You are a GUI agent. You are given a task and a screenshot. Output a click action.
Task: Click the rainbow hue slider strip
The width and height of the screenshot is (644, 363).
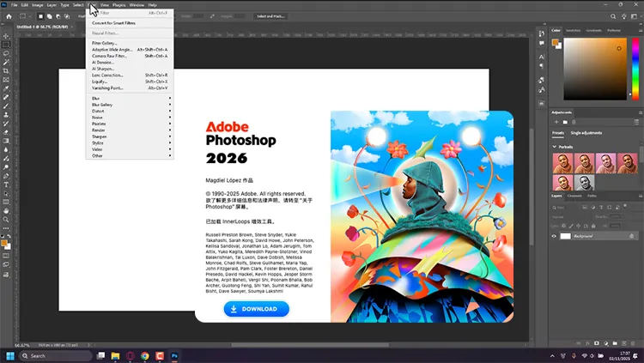(x=635, y=69)
